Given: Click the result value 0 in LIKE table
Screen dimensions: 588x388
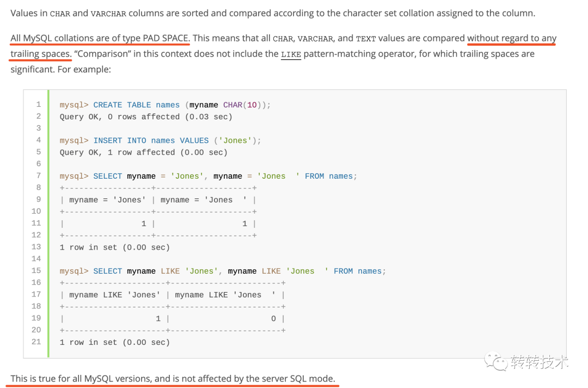Looking at the screenshot, I should coord(273,319).
